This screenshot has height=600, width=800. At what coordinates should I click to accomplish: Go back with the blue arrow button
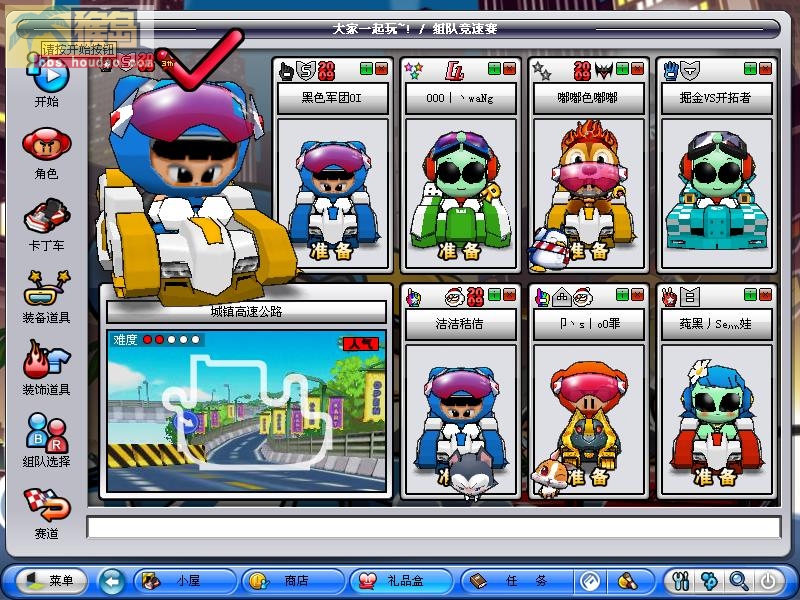(111, 581)
